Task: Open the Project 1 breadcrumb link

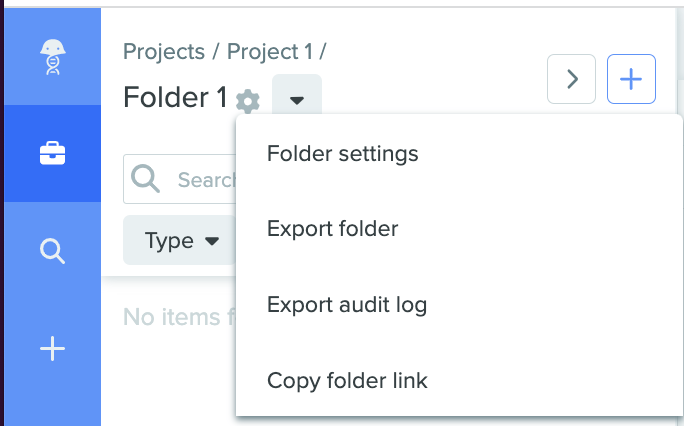Action: [x=270, y=51]
